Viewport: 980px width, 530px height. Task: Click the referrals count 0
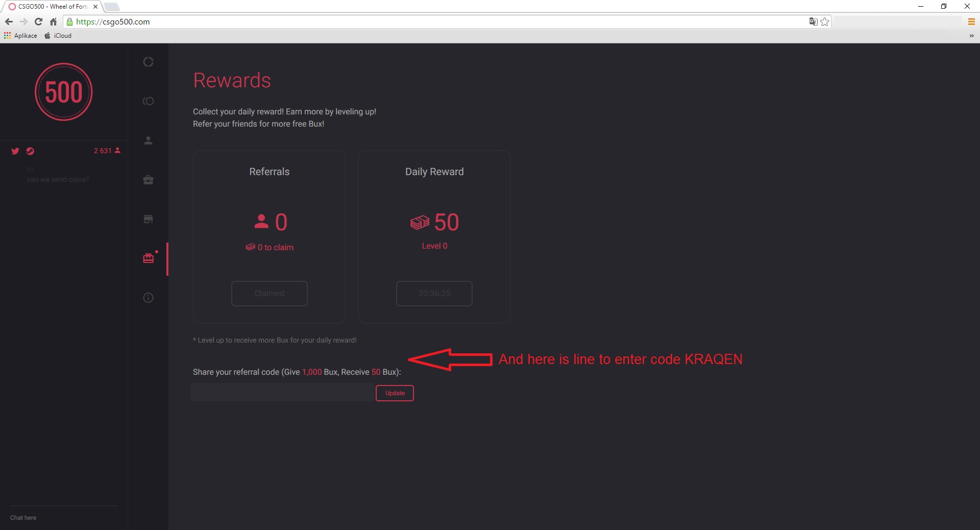pyautogui.click(x=281, y=222)
